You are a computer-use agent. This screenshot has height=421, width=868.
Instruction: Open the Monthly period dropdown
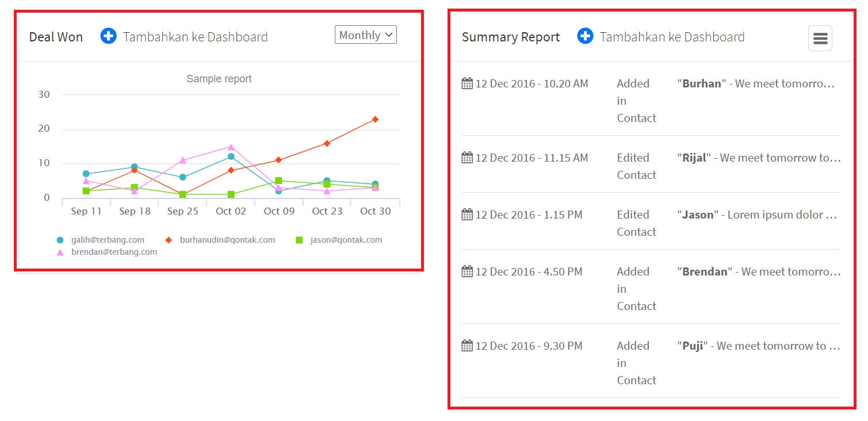(365, 35)
